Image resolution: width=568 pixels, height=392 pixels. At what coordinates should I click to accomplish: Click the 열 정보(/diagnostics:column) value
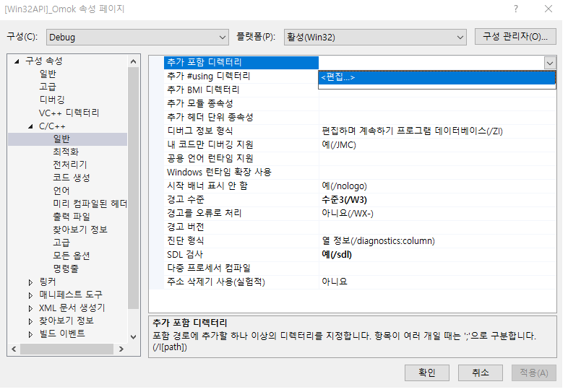click(x=378, y=241)
